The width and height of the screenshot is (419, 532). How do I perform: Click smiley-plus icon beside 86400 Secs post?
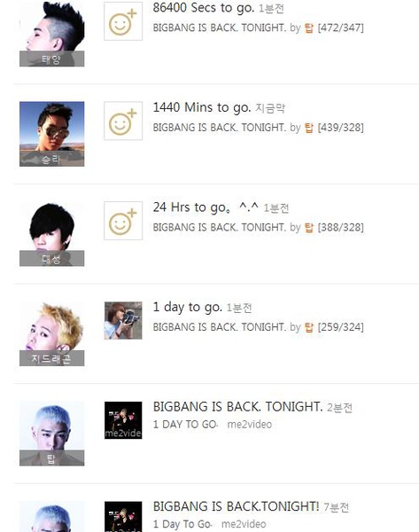click(123, 21)
